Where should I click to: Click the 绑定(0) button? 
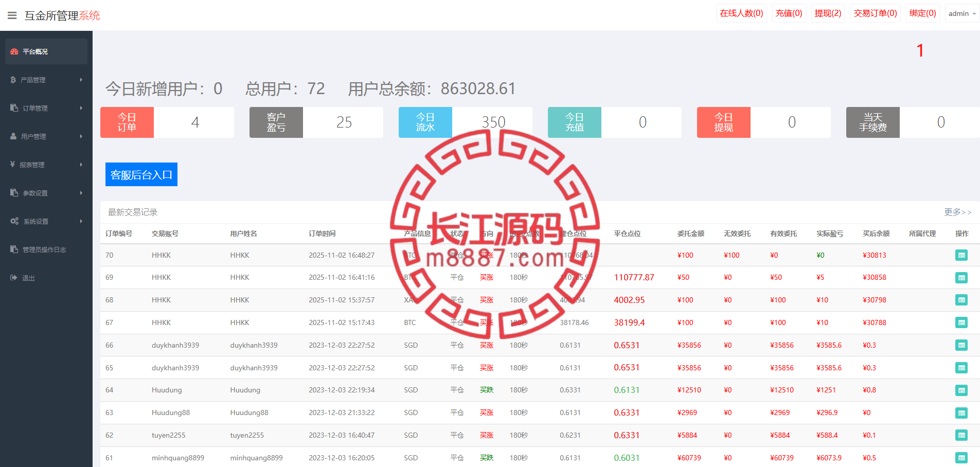coord(923,13)
